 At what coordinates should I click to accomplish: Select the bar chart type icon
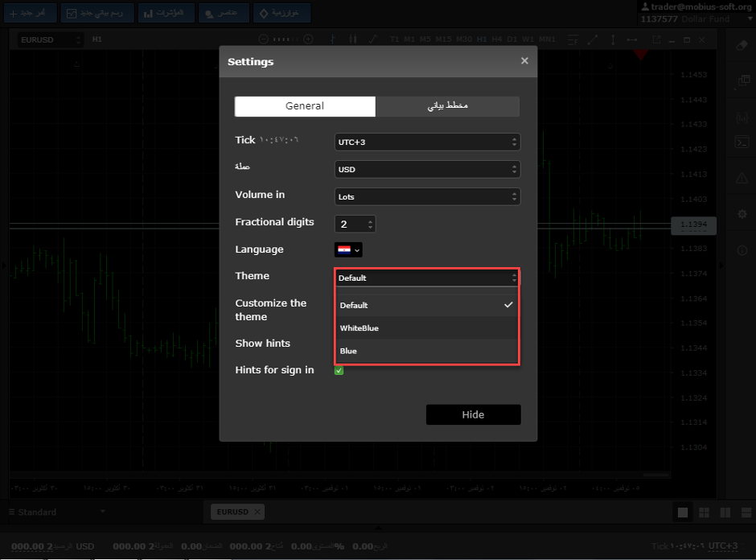coord(333,39)
